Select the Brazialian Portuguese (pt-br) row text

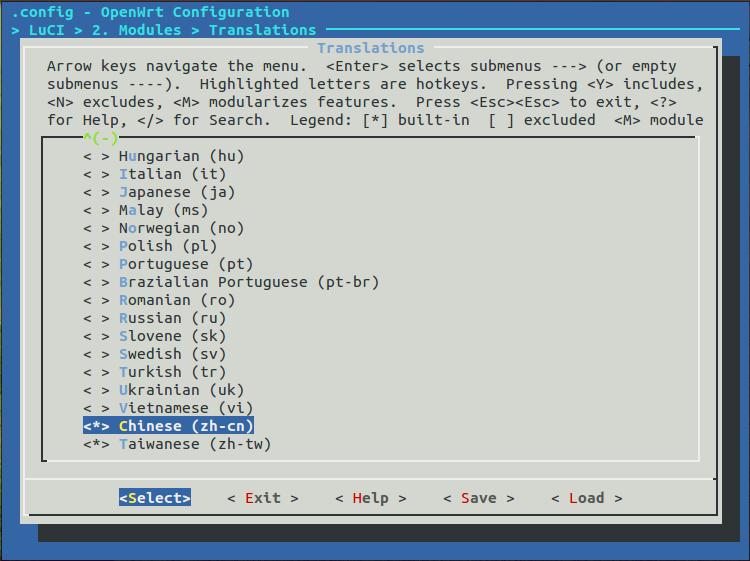tap(249, 283)
